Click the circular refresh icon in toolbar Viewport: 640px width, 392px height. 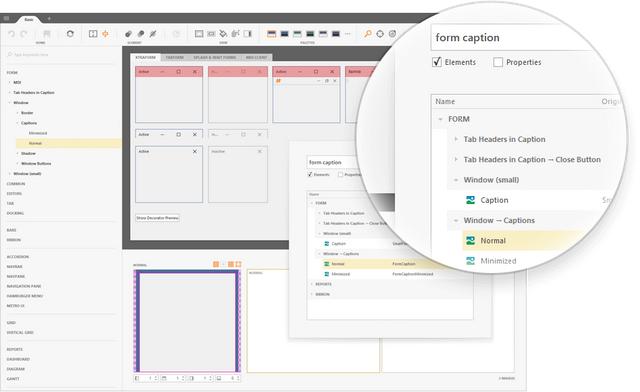point(70,34)
